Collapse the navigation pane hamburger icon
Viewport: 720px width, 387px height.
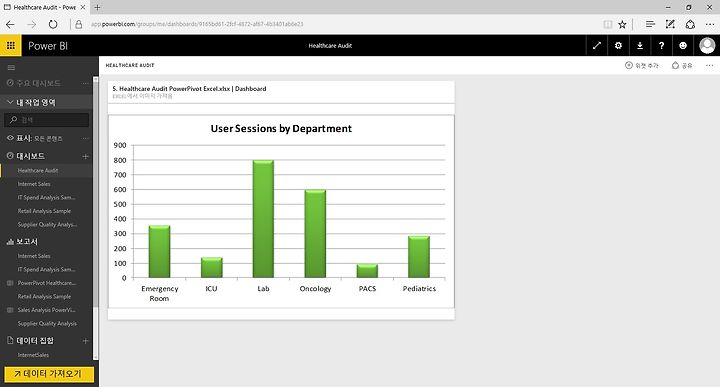[11, 67]
